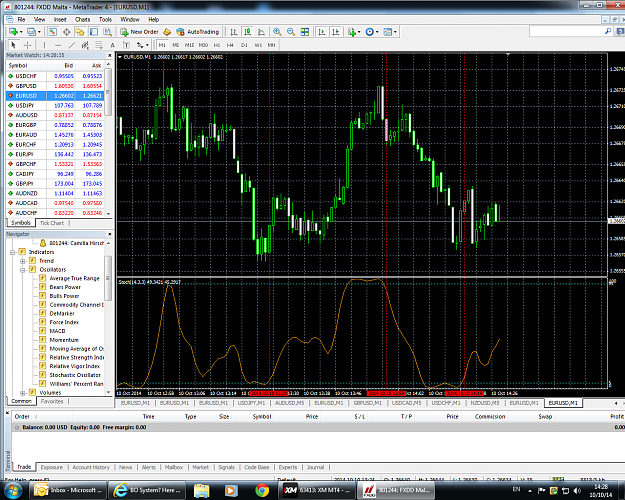625x500 pixels.
Task: Select the candlestick chart type icon
Action: tap(248, 32)
